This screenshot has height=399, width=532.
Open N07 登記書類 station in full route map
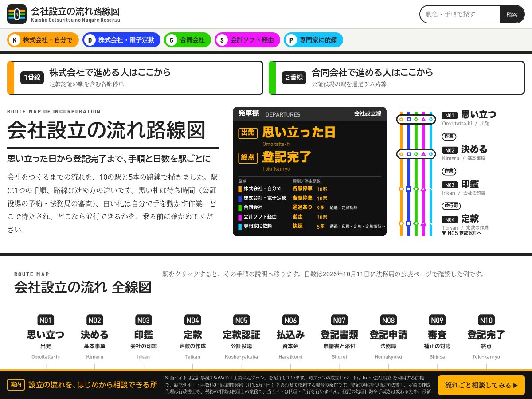(x=340, y=337)
